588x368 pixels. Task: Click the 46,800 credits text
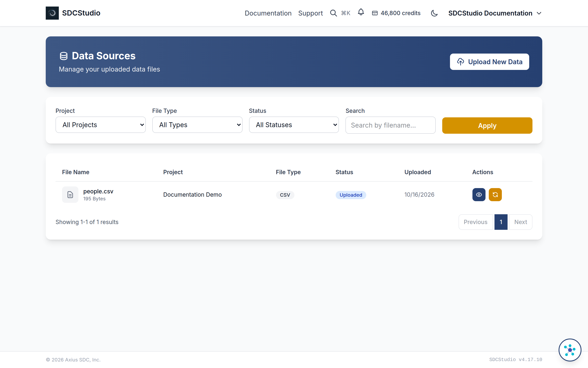coord(400,13)
